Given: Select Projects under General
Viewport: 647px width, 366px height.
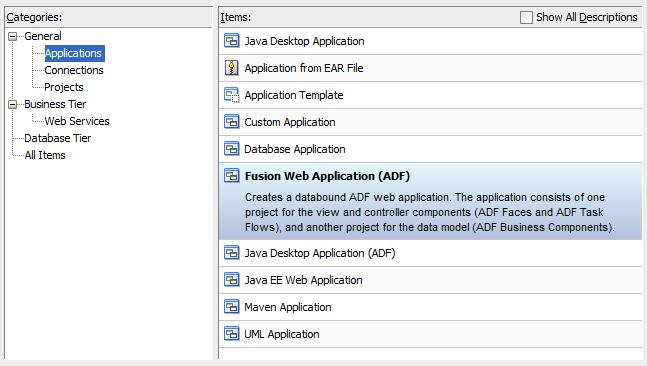Looking at the screenshot, I should (64, 87).
